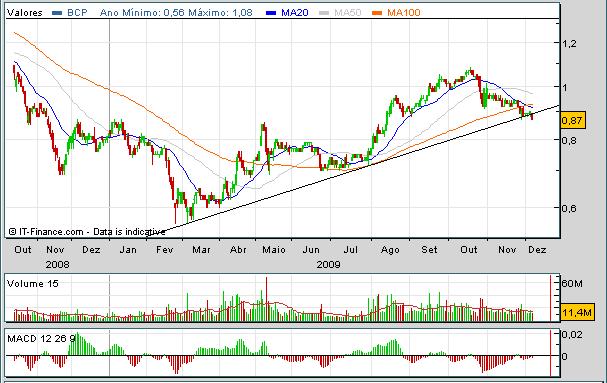Click the Abr month label on time axis
This screenshot has width=607, height=383.
click(238, 250)
